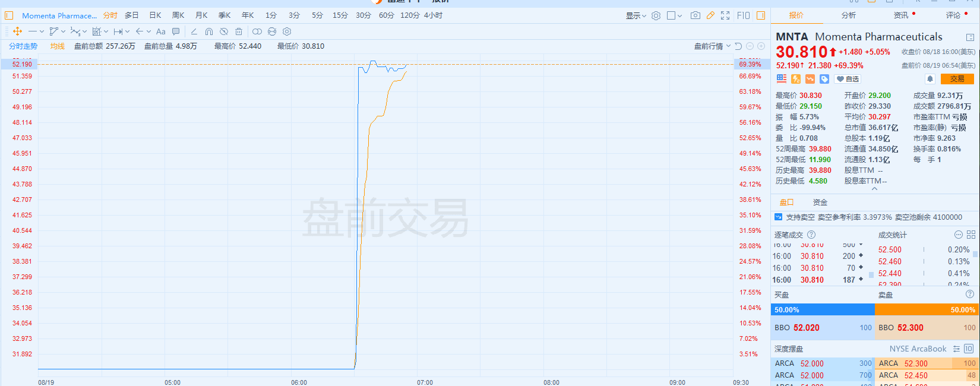Toggle the magnet snap tool
Viewport: 980px width, 386px height.
209,31
